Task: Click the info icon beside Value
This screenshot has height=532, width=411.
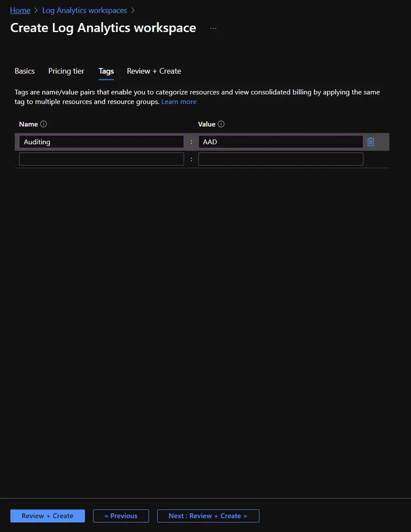Action: [221, 124]
